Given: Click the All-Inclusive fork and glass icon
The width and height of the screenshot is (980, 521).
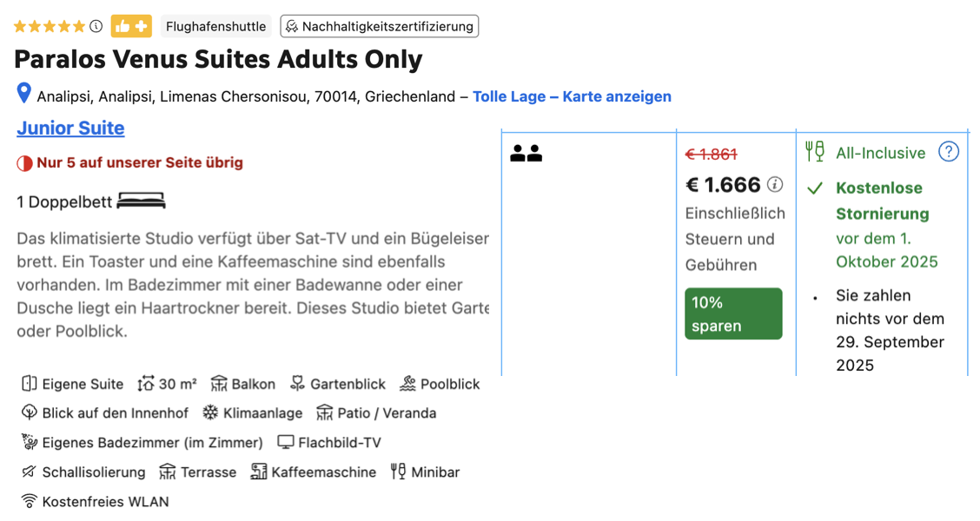Looking at the screenshot, I should (815, 152).
